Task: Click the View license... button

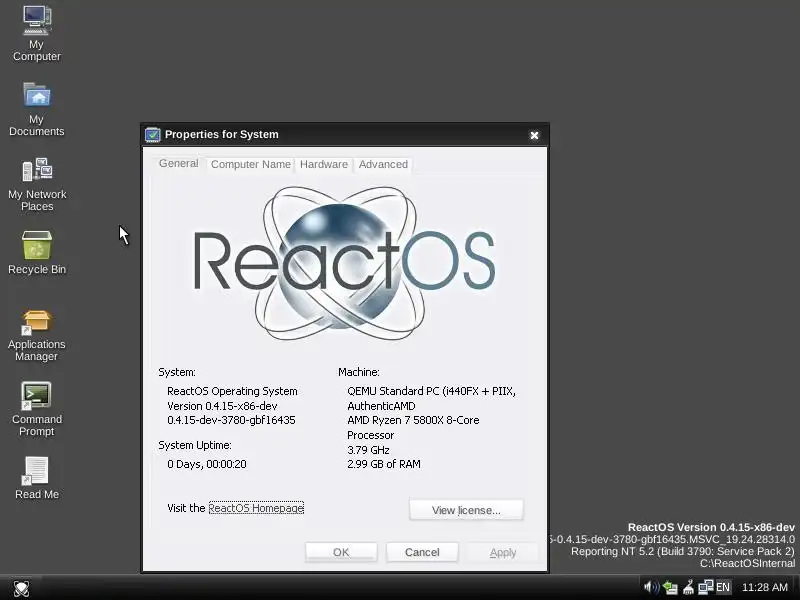Action: 466,510
